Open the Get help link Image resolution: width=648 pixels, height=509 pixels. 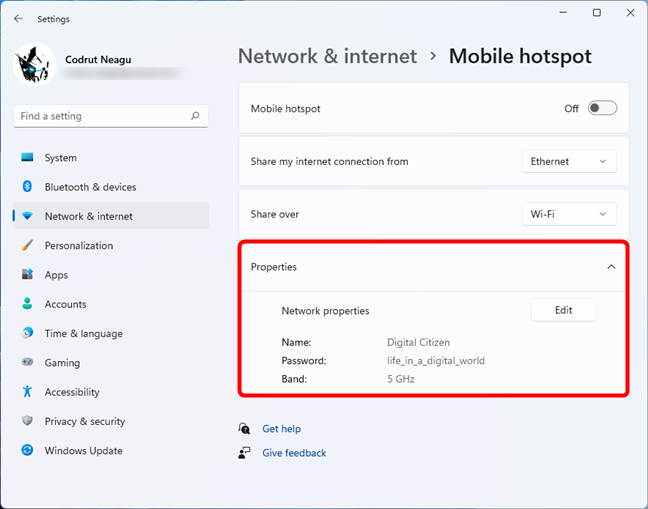(281, 429)
